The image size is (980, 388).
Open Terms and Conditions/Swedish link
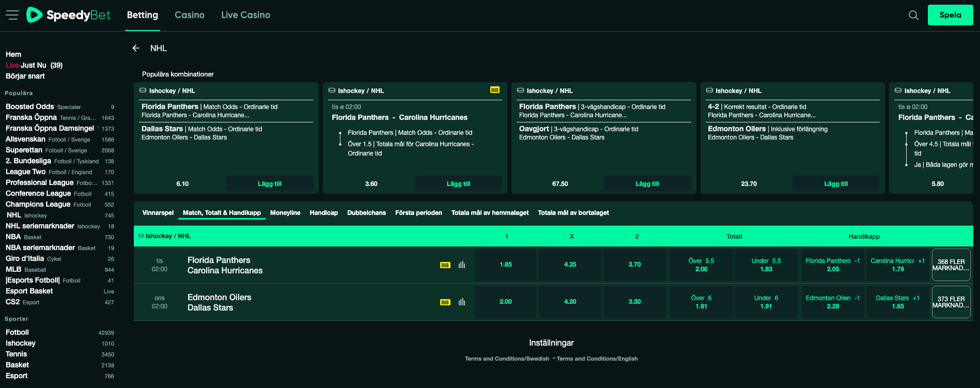(x=507, y=359)
